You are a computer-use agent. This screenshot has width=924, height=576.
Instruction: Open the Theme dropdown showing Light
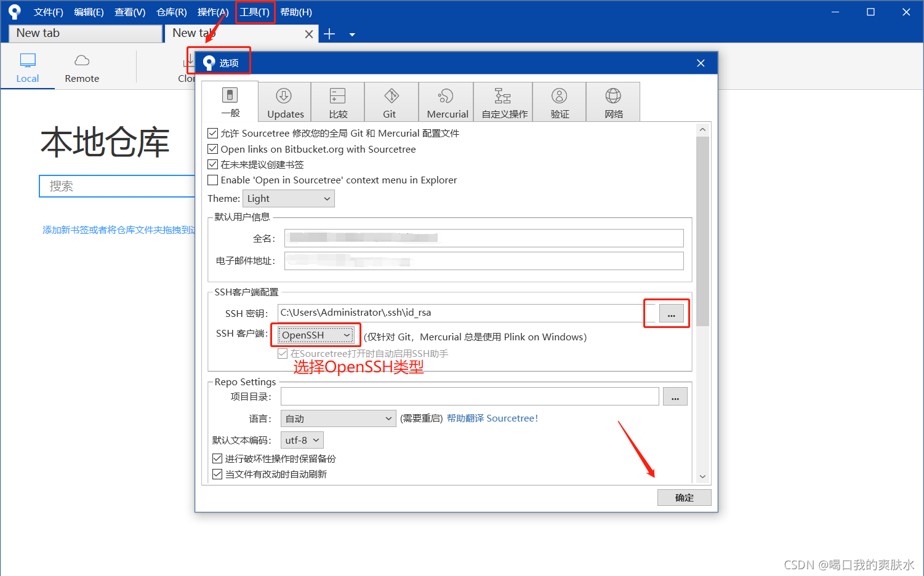(289, 198)
